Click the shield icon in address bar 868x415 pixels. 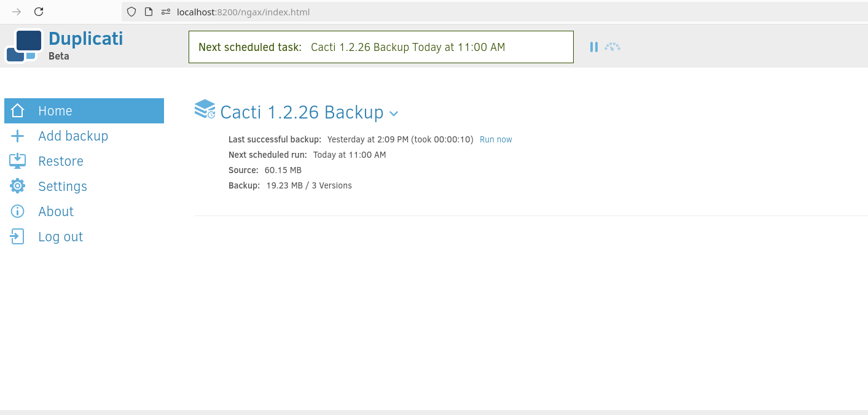(131, 12)
